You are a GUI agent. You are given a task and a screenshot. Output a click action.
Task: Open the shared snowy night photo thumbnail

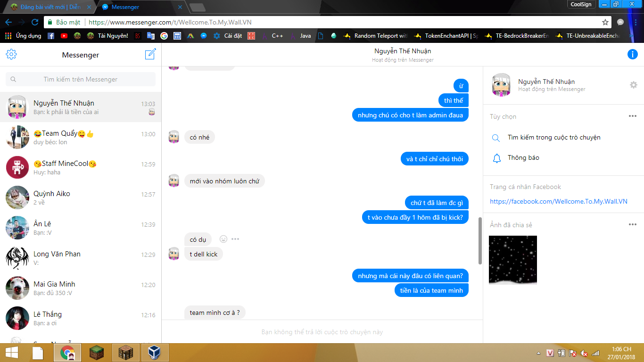click(x=513, y=260)
